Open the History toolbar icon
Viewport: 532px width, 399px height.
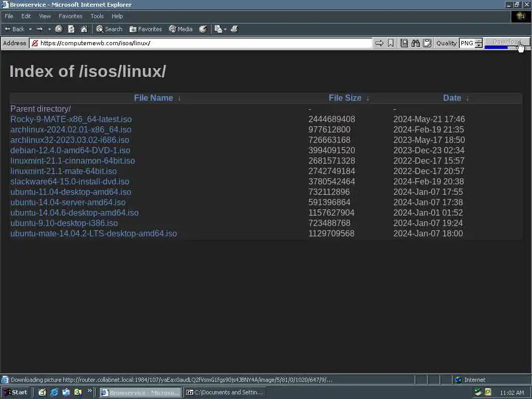click(x=203, y=29)
